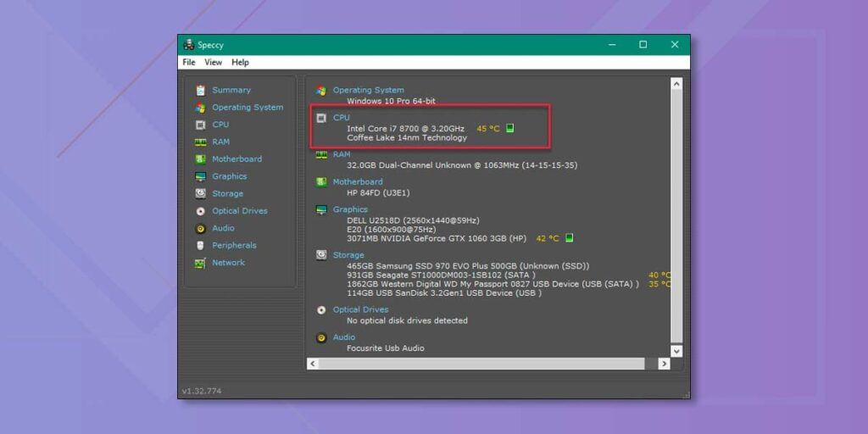
Task: Select CPU in the sidebar list
Action: point(220,125)
